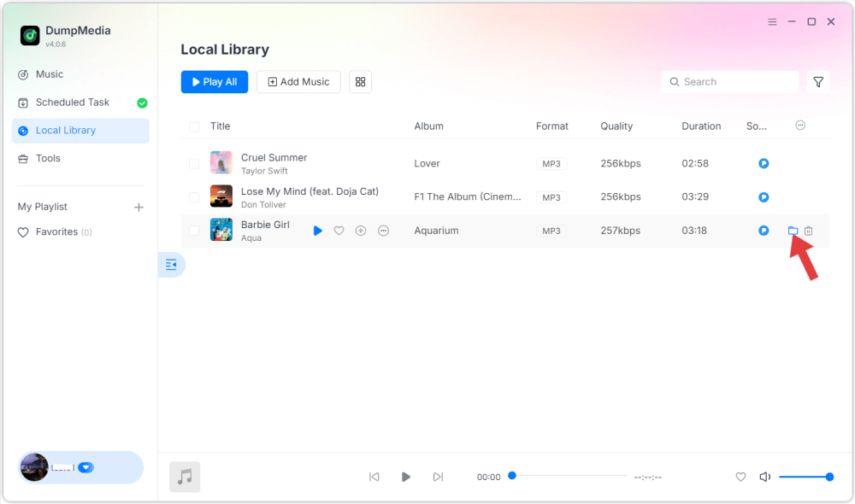Favorite the current track with the heart icon
This screenshot has height=504, width=855.
point(740,477)
